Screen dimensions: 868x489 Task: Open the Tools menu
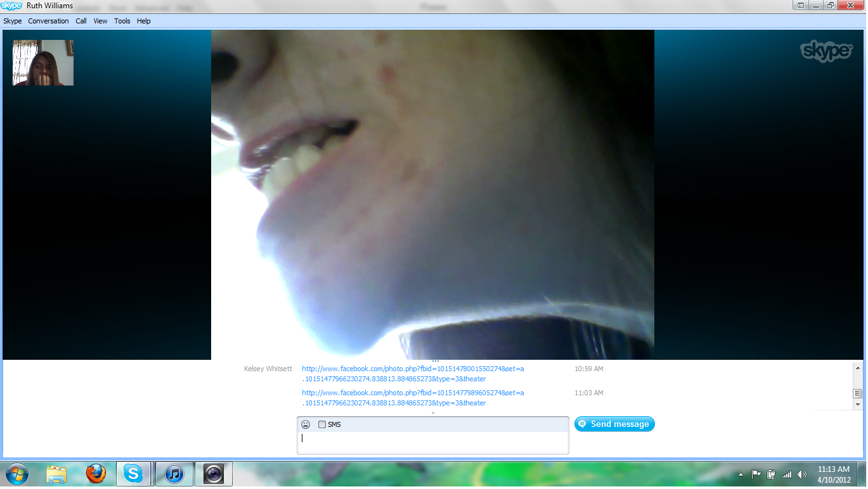pyautogui.click(x=122, y=21)
